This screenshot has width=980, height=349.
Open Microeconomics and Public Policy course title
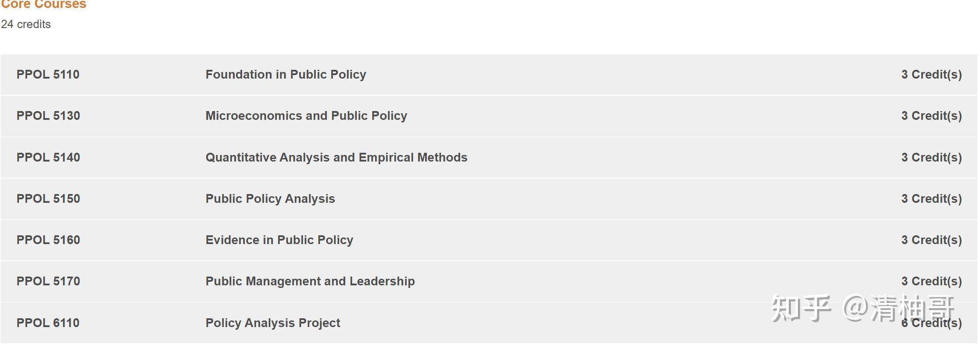[306, 116]
